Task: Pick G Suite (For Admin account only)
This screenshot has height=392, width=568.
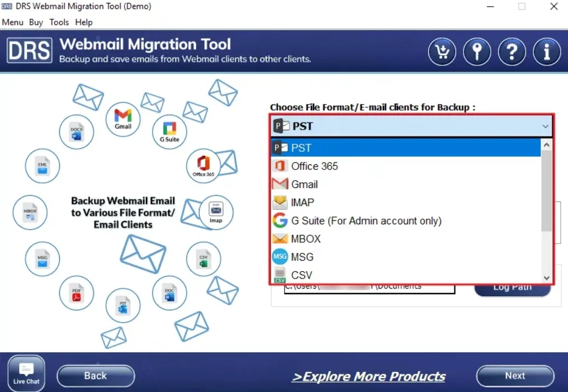Action: 366,221
